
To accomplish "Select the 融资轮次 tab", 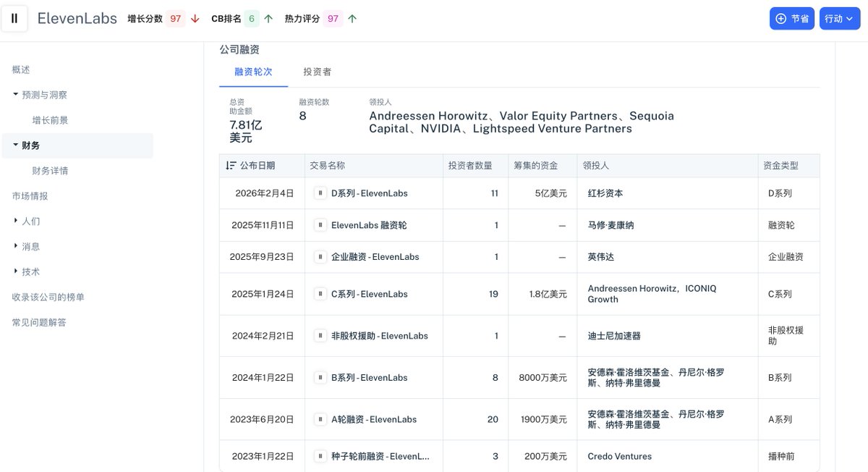I will (x=253, y=72).
